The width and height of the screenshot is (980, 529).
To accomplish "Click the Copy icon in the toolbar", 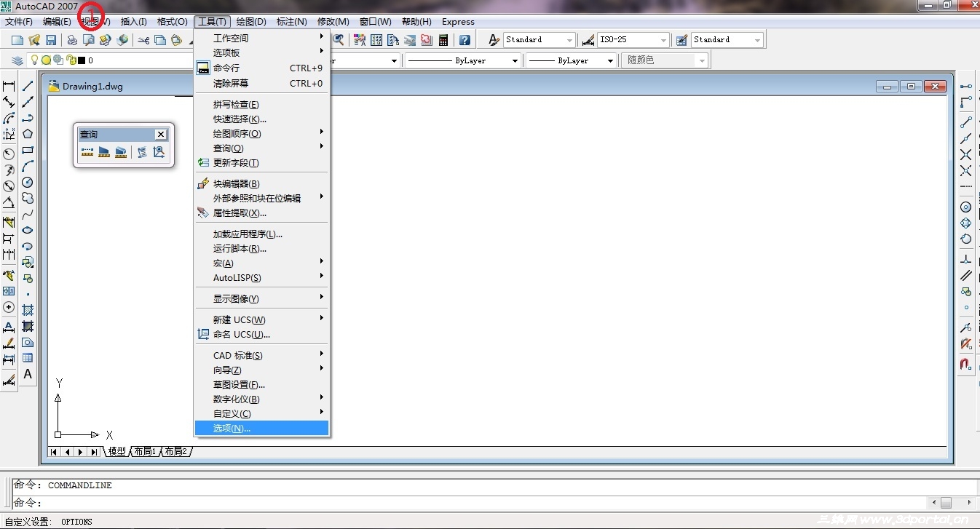I will (160, 40).
